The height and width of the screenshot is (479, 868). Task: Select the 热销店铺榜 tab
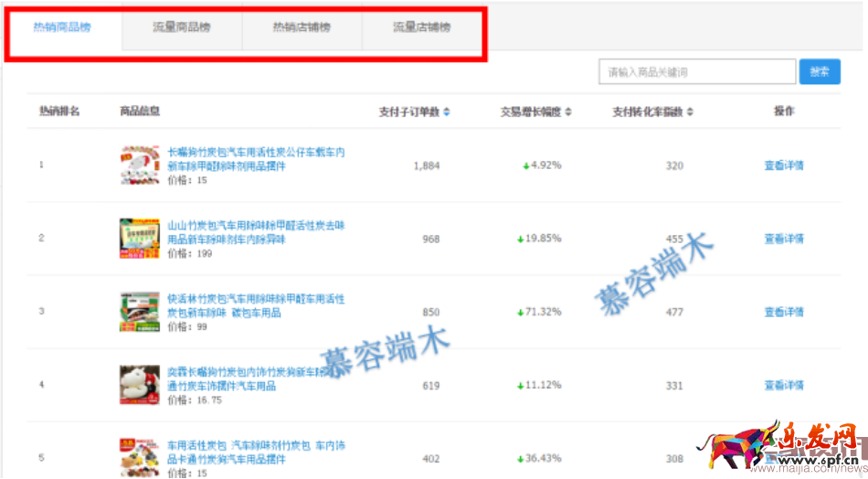tap(302, 27)
